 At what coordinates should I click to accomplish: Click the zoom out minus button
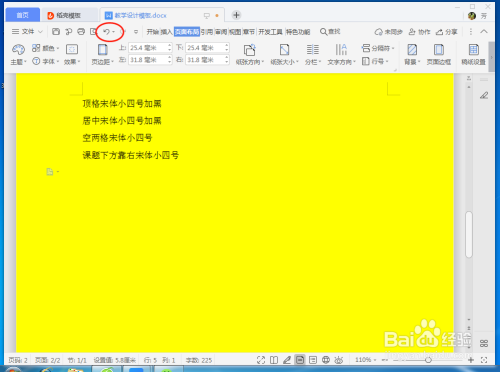385,360
